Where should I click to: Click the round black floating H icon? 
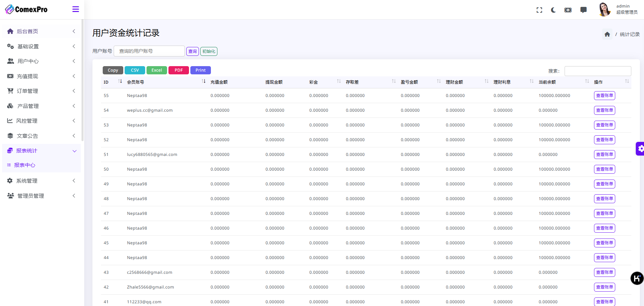(636, 278)
